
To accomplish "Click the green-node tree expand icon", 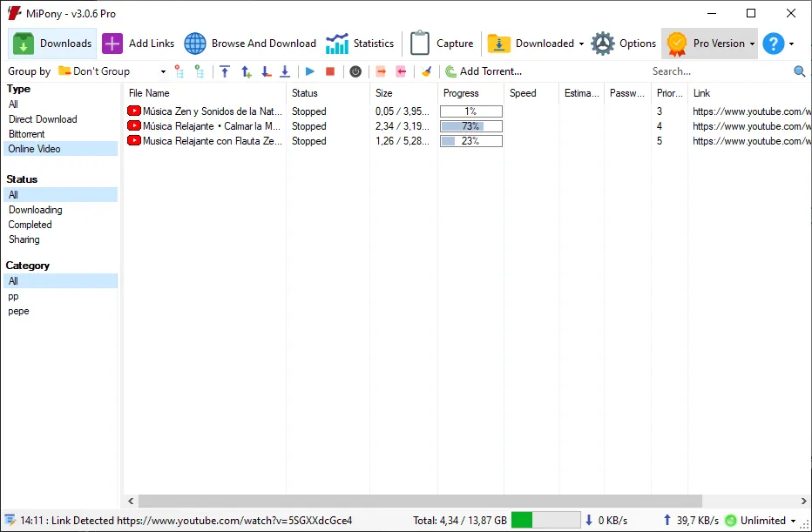I will pos(199,71).
